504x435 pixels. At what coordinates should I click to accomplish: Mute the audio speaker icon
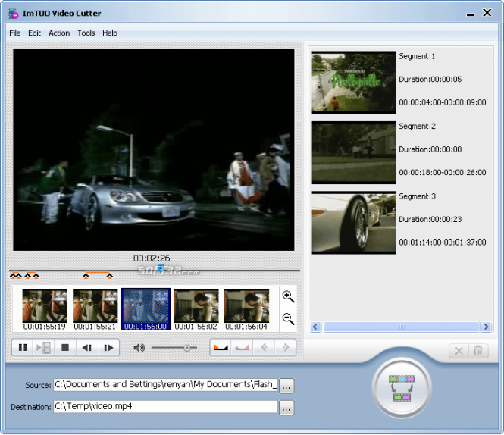click(x=139, y=348)
